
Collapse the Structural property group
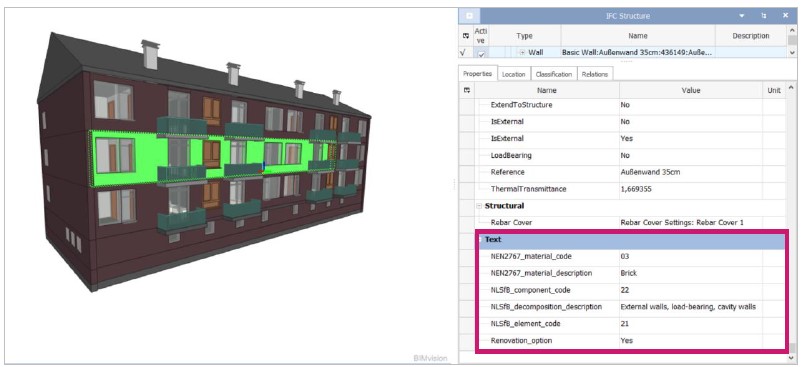tap(479, 206)
